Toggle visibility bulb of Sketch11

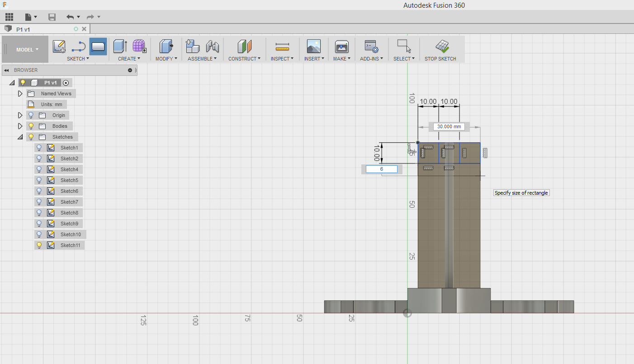[x=39, y=245]
